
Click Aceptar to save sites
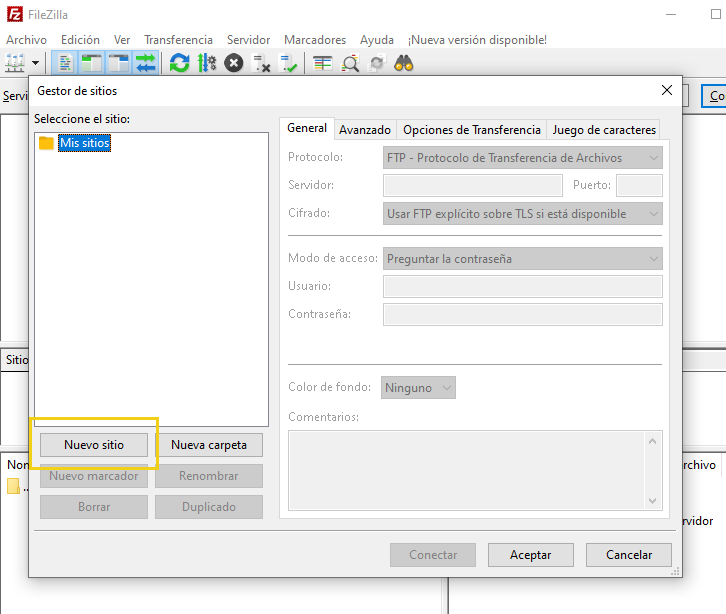(531, 555)
